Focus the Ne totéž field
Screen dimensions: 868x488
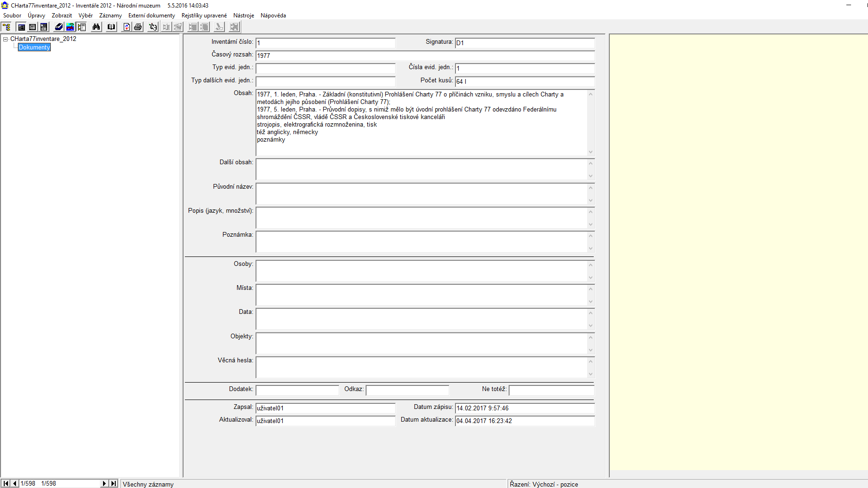click(x=552, y=390)
